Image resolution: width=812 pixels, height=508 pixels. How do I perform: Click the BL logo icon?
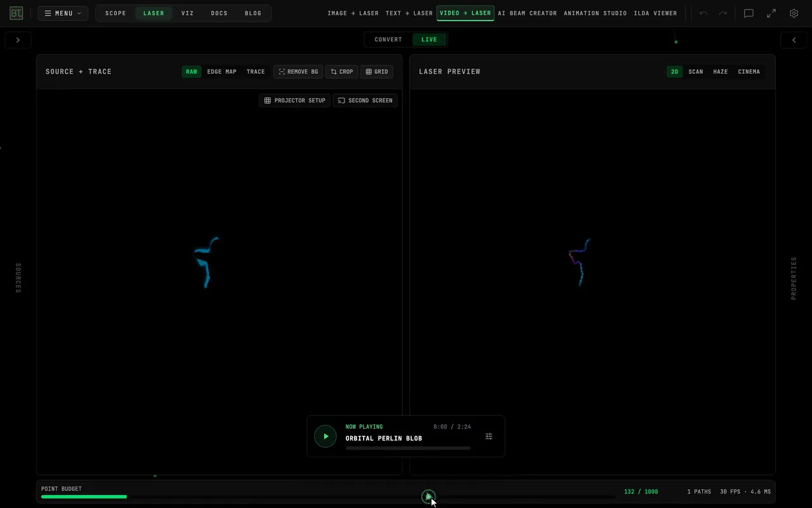click(16, 13)
